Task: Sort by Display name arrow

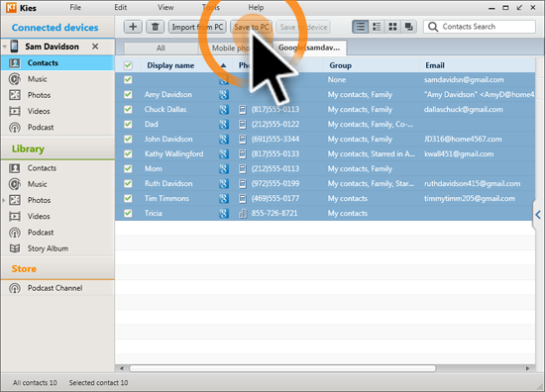Action: 224,65
